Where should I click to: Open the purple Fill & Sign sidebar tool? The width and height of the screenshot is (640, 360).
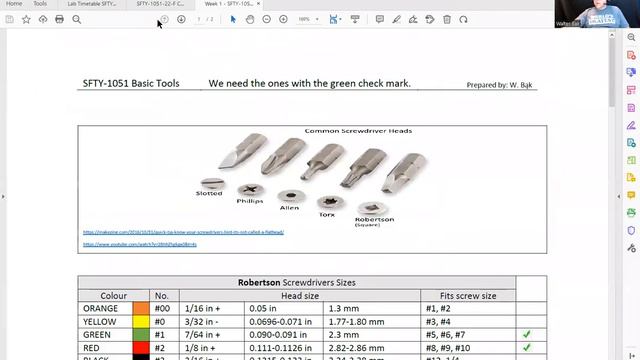click(631, 125)
